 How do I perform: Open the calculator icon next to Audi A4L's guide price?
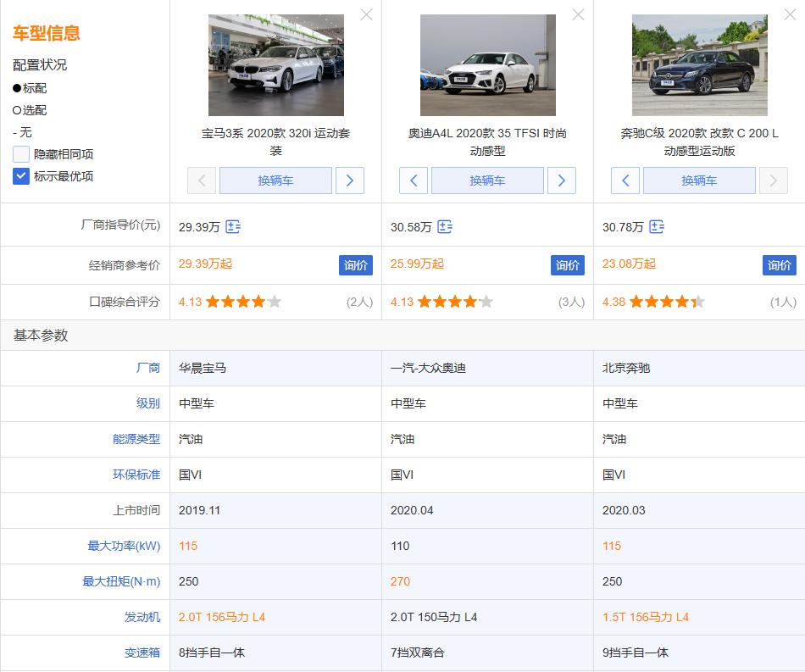pyautogui.click(x=445, y=226)
